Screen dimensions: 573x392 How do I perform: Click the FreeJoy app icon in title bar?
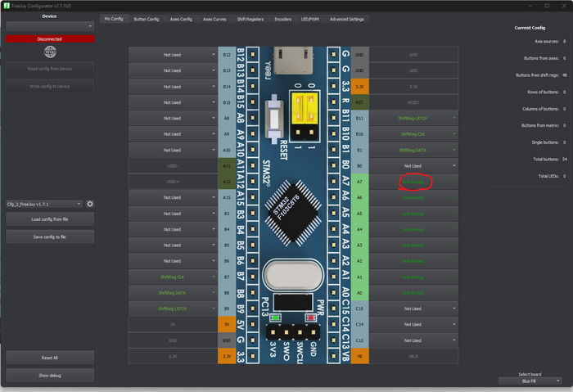pos(5,5)
